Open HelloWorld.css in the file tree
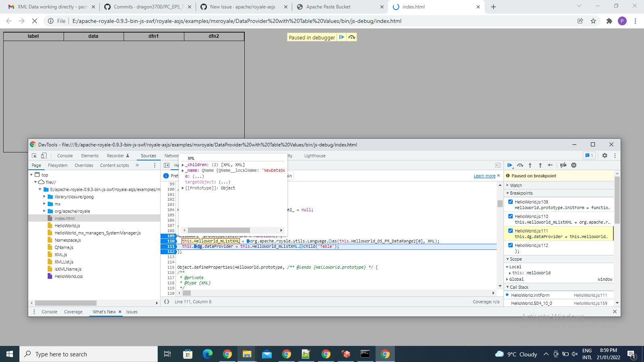Viewport: 644px width, 362px height. [68, 276]
